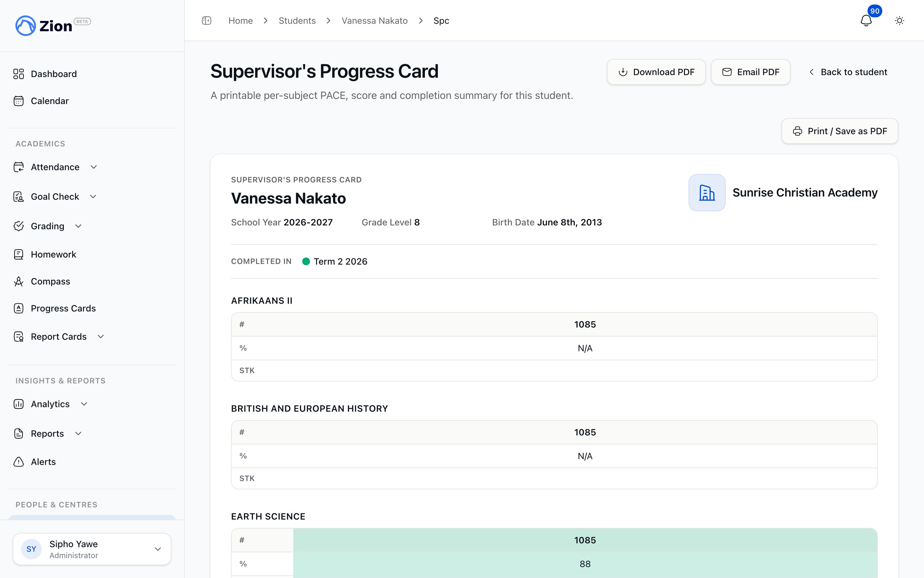Click Back to student link
Image resolution: width=924 pixels, height=578 pixels.
click(848, 72)
